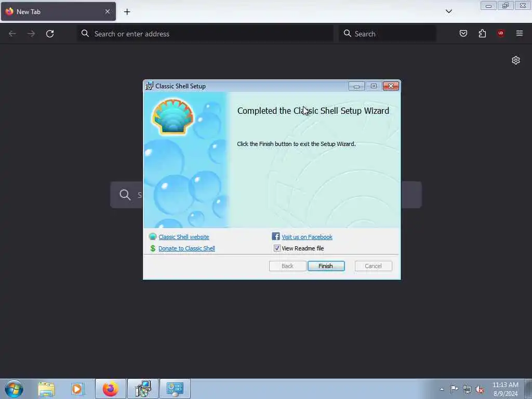Screen dimensions: 532x399
Task: Click the setup installer taskbar icon
Action: coord(143,389)
